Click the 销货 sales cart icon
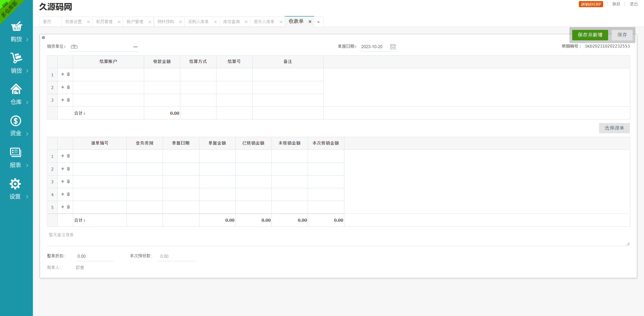This screenshot has width=644, height=316. [16, 58]
